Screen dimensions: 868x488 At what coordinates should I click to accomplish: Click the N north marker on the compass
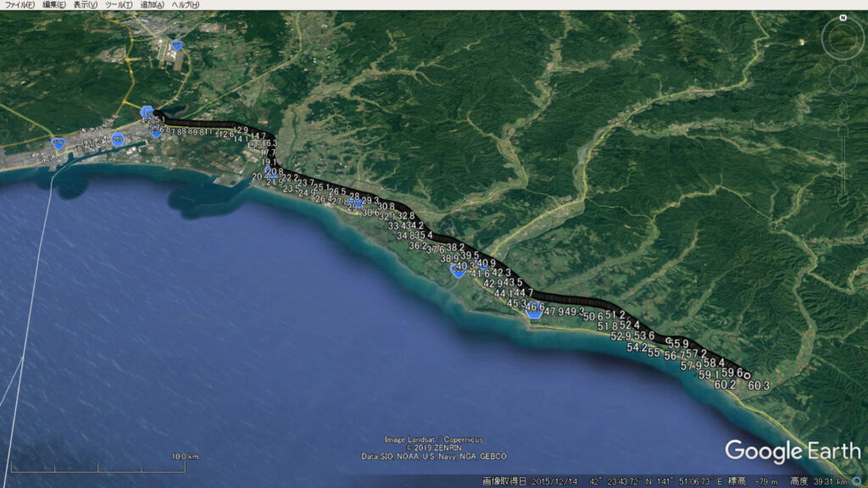coord(843,18)
